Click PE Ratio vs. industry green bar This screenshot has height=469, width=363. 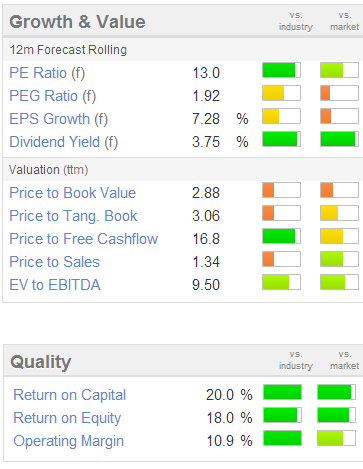coord(281,70)
